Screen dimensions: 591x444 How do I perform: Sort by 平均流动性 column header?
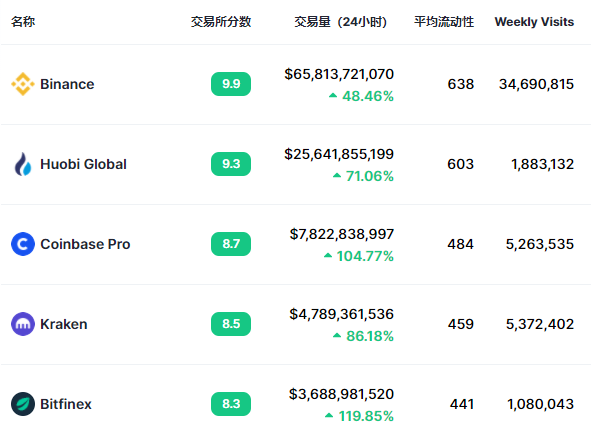(444, 22)
